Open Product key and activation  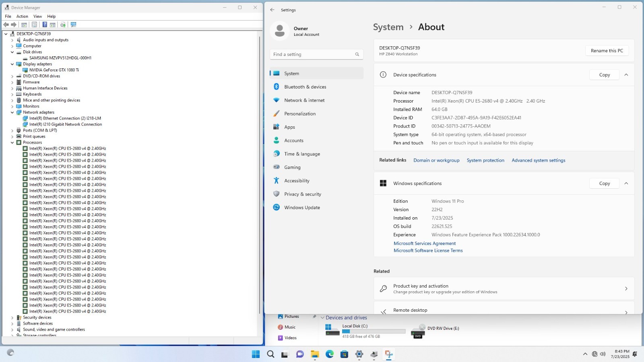pos(504,289)
